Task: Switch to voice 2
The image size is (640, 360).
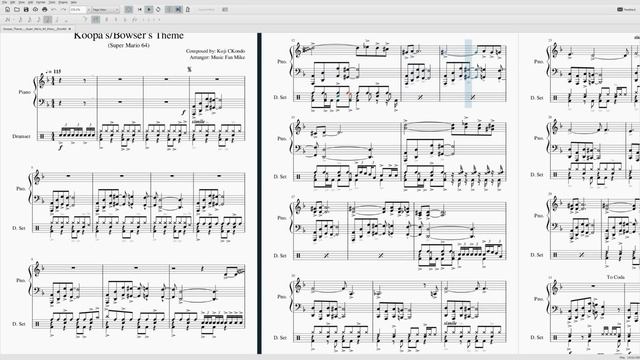Action: (x=149, y=19)
